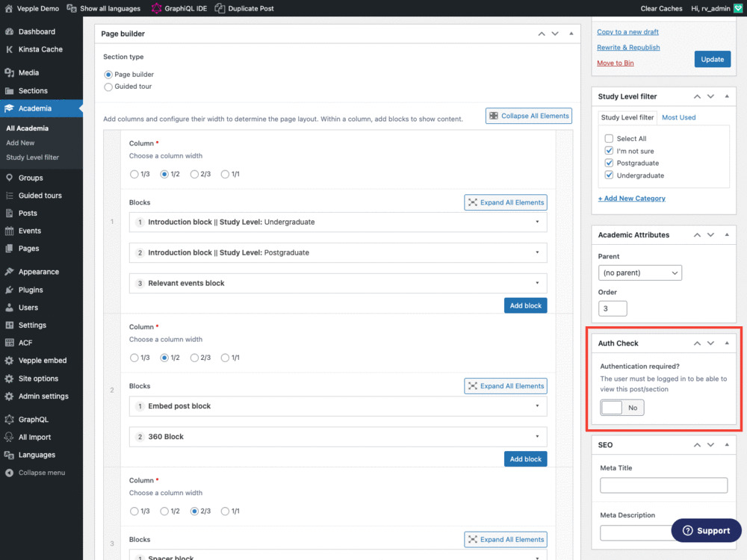Click the Kinsta Cache K icon
This screenshot has height=560, width=747.
tap(9, 49)
